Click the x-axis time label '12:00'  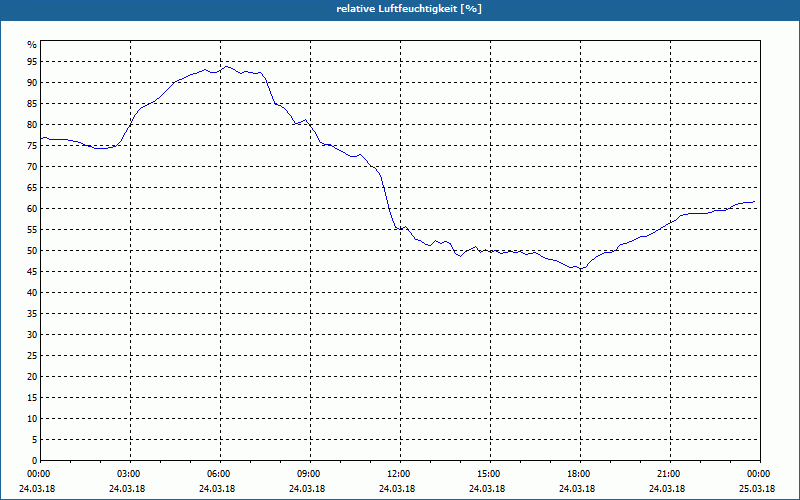pyautogui.click(x=400, y=474)
